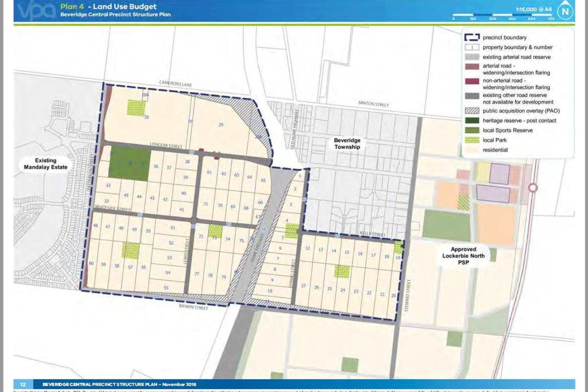Click the 'Approved Lockerbie North PSP' label
The width and height of the screenshot is (588, 392).
click(463, 255)
